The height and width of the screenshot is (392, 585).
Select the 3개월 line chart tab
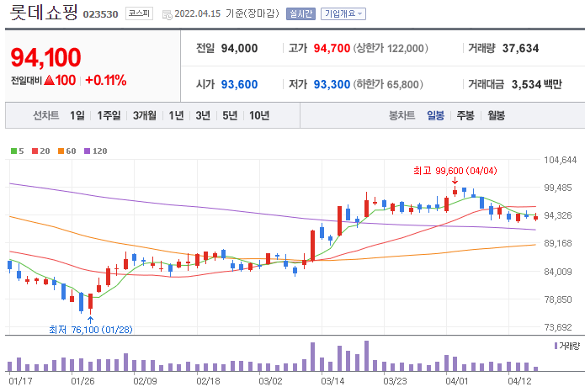tap(145, 115)
